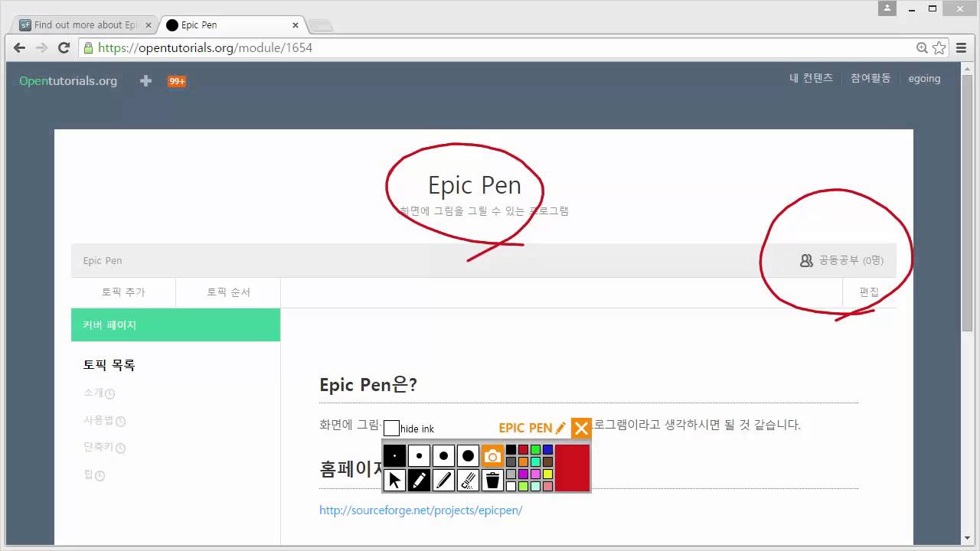Viewport: 980px width, 551px height.
Task: Select the highlighter pen tool
Action: pyautogui.click(x=443, y=480)
